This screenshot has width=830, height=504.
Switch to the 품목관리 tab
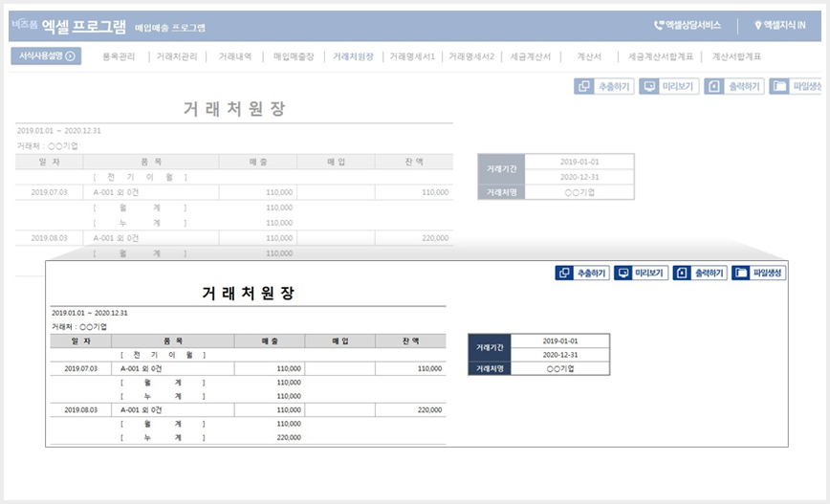point(119,56)
